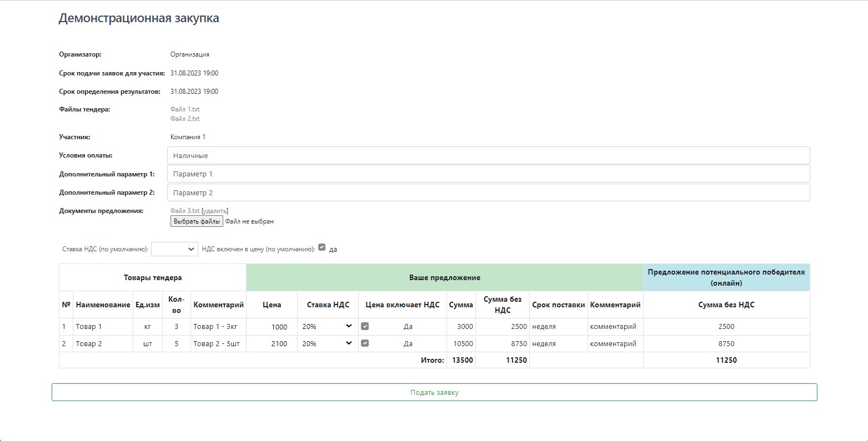This screenshot has height=441, width=868.
Task: Click удалить link next to Файл 3.txt
Action: click(214, 211)
